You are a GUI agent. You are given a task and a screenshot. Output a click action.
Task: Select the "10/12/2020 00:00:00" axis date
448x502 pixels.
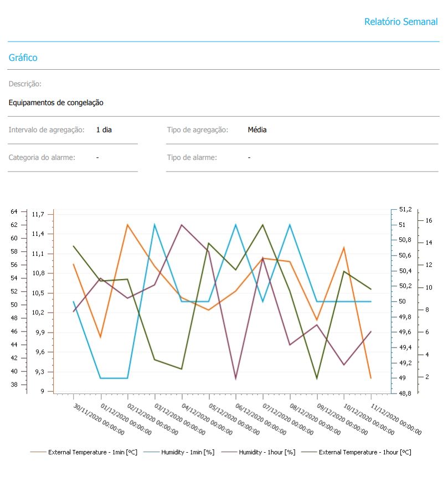[369, 419]
